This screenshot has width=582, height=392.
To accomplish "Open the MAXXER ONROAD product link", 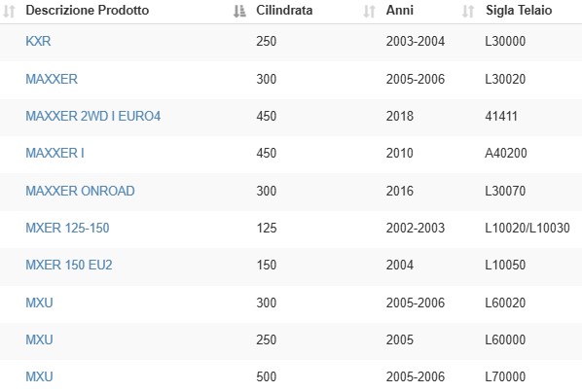I will pyautogui.click(x=80, y=191).
